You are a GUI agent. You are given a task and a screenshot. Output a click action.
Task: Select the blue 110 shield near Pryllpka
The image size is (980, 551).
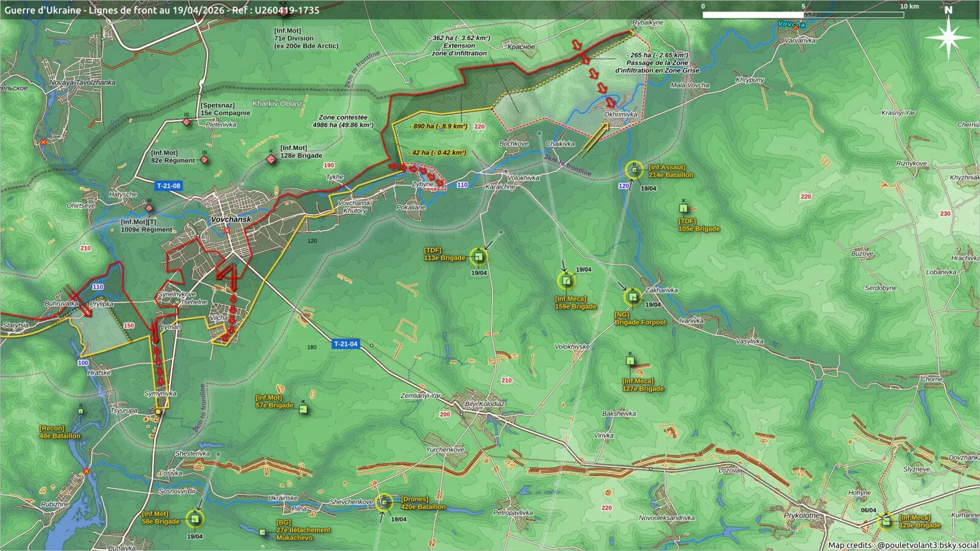(x=97, y=287)
